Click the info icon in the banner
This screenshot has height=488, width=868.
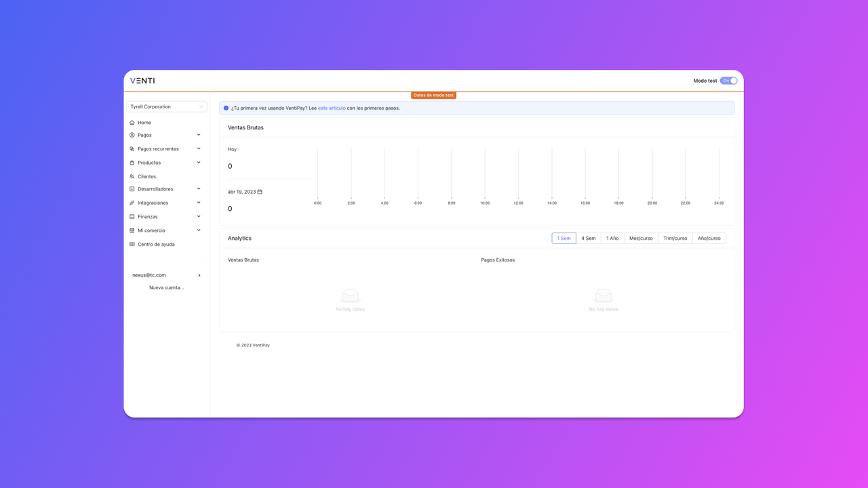226,108
